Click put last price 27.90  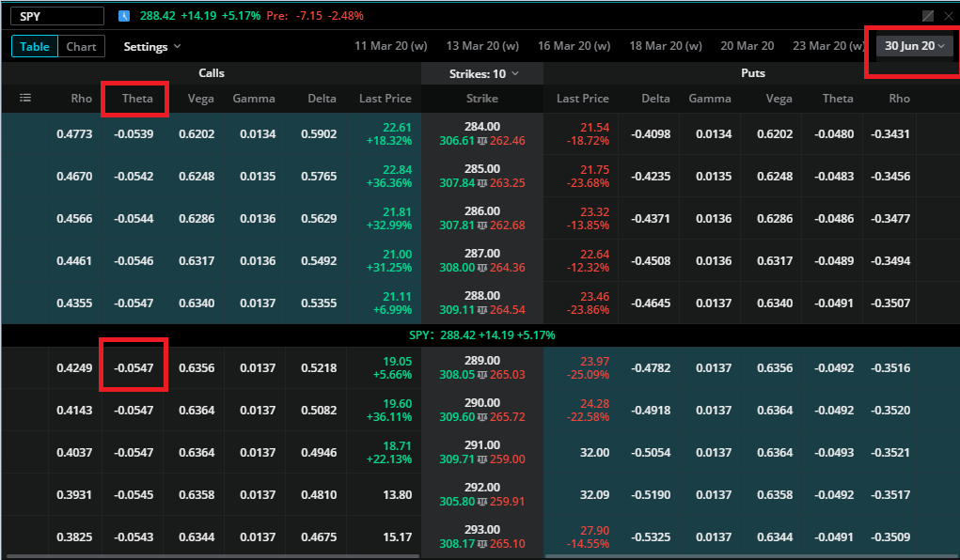pyautogui.click(x=594, y=530)
